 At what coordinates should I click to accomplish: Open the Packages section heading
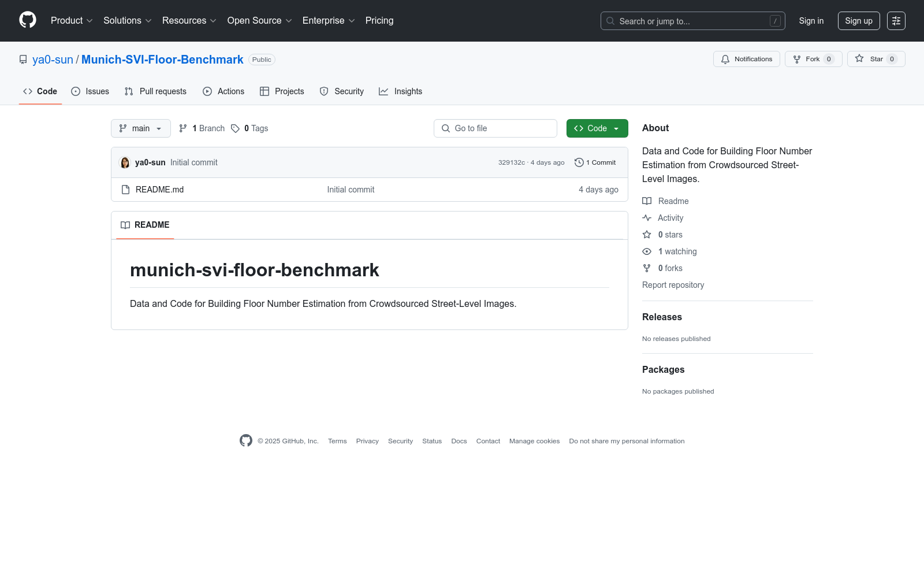tap(664, 369)
